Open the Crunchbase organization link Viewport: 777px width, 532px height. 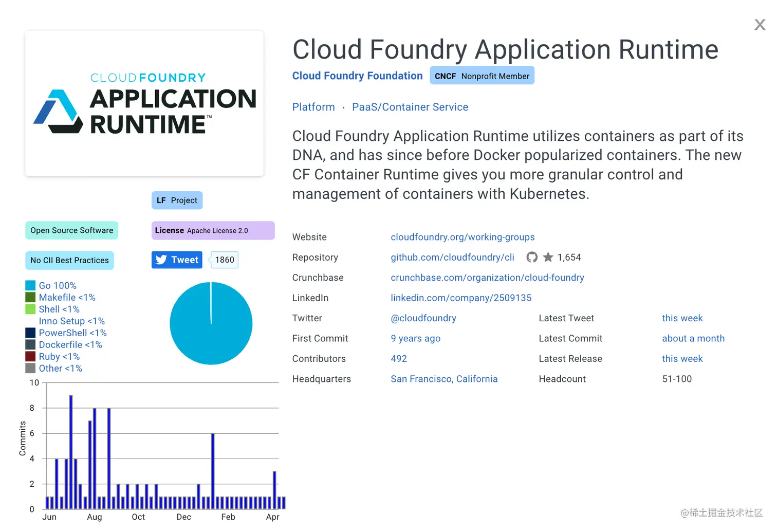click(487, 278)
